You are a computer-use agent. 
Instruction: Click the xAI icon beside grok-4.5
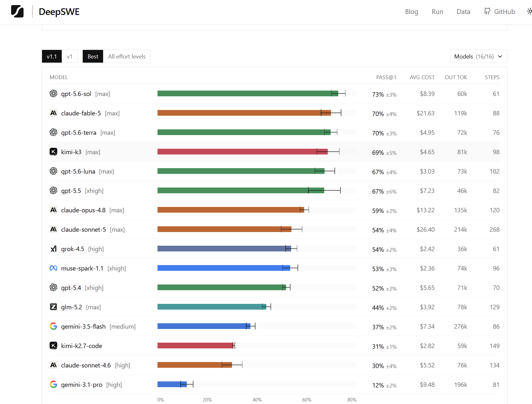click(53, 249)
